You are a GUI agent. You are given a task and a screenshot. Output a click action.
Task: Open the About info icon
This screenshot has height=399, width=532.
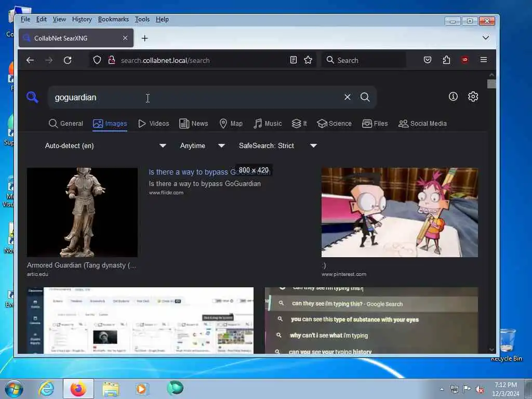tap(453, 97)
